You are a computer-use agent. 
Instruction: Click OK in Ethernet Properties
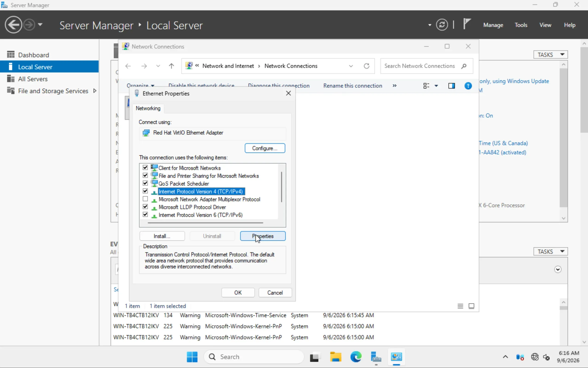238,293
